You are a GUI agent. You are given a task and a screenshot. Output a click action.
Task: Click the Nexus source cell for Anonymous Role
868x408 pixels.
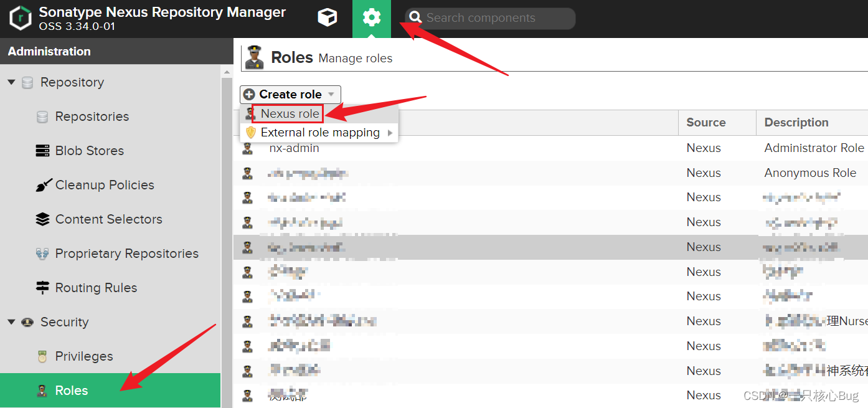pos(704,173)
